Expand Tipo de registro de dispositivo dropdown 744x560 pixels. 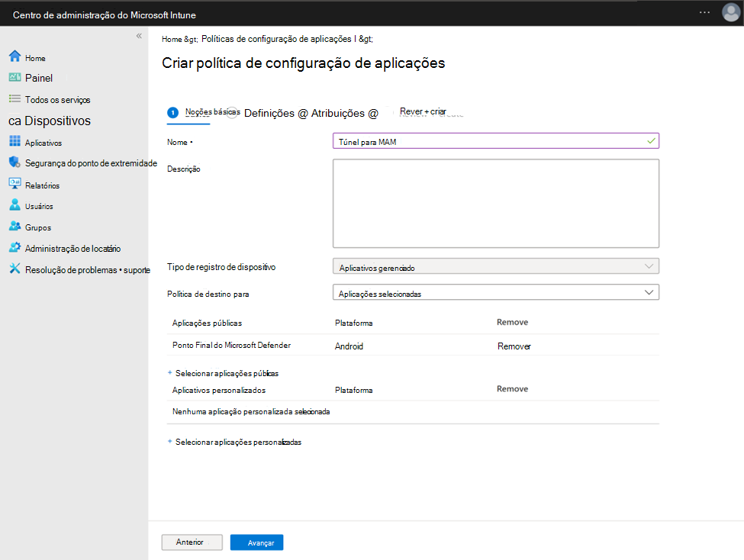click(x=496, y=266)
